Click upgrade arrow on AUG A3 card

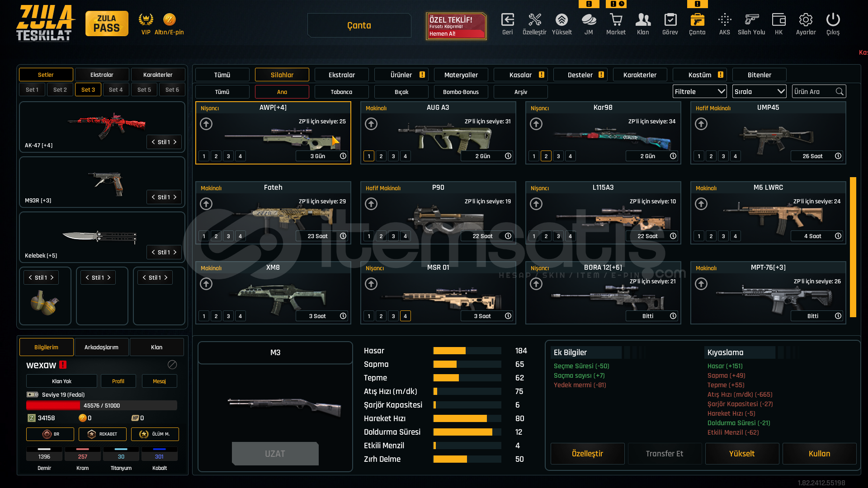371,124
